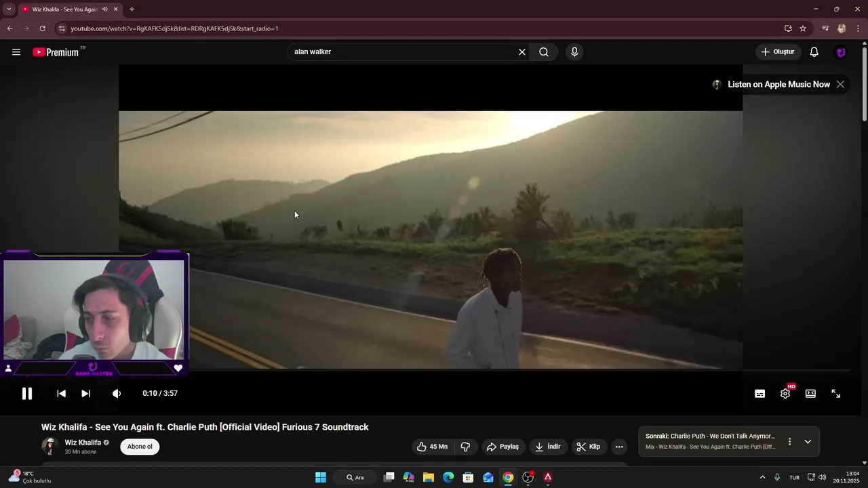Mute tab via speaker icon on tab
Screen dimensions: 868x488
104,9
